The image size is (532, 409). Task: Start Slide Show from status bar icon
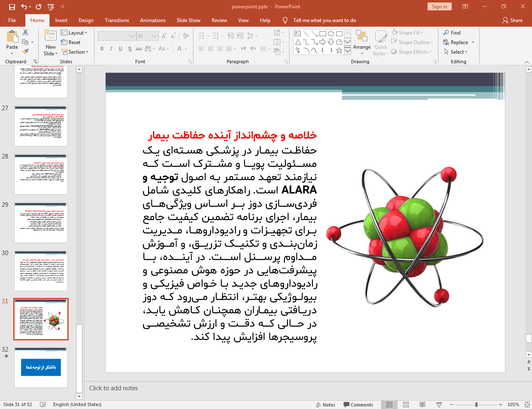point(439,404)
